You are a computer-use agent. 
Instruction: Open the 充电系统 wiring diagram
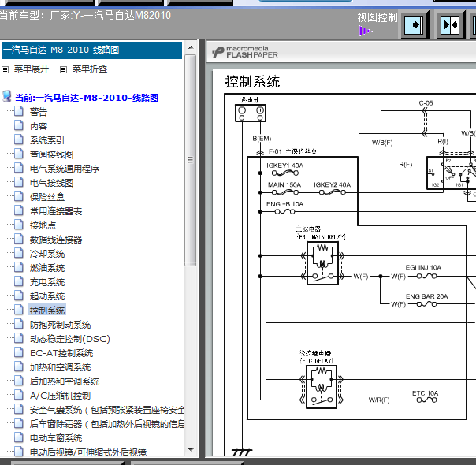pyautogui.click(x=47, y=282)
